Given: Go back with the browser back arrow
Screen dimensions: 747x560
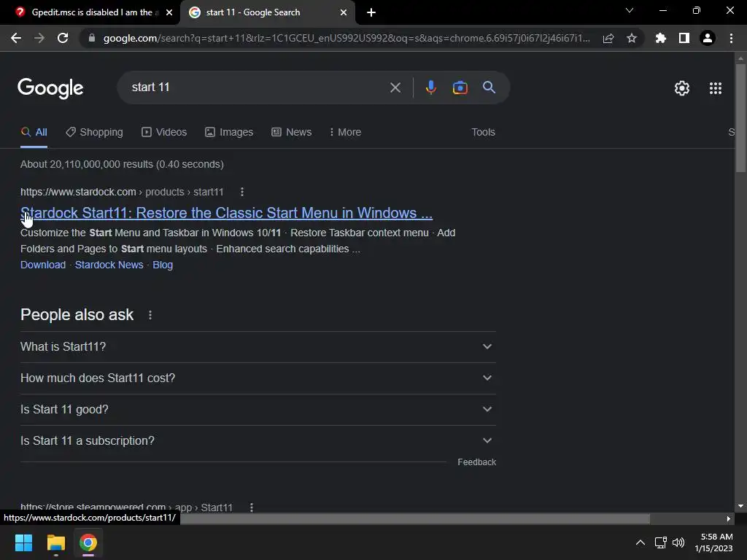Looking at the screenshot, I should [16, 38].
